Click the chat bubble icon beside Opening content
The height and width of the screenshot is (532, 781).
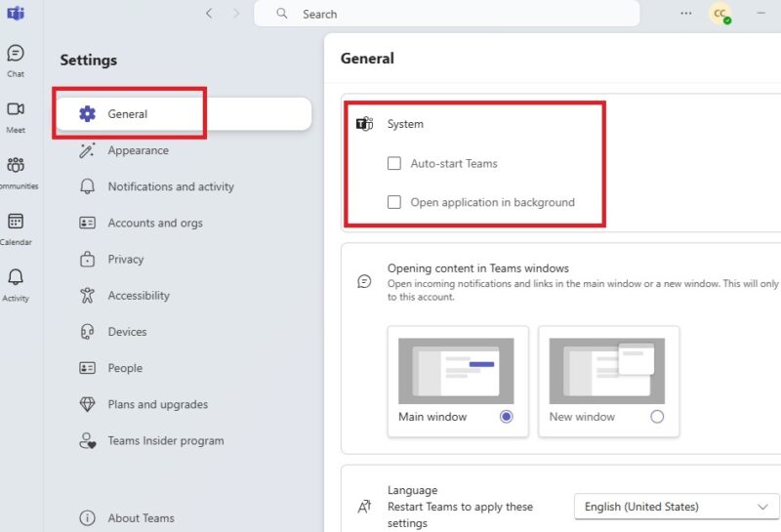tap(364, 281)
